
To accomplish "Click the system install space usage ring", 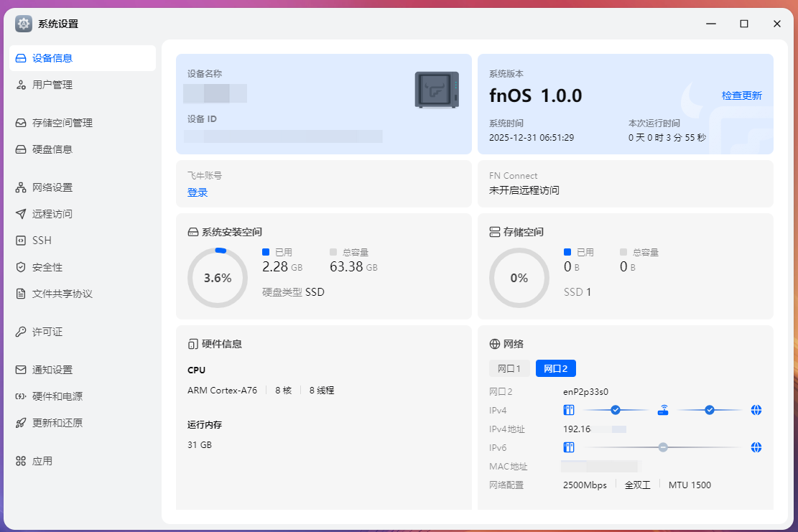I will click(218, 278).
